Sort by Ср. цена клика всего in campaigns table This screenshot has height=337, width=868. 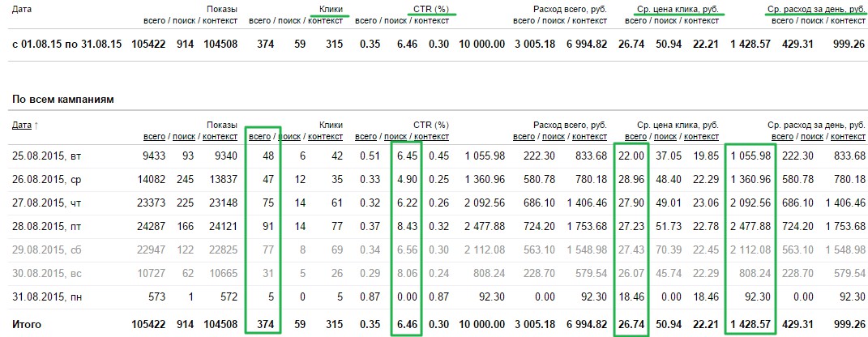click(635, 137)
